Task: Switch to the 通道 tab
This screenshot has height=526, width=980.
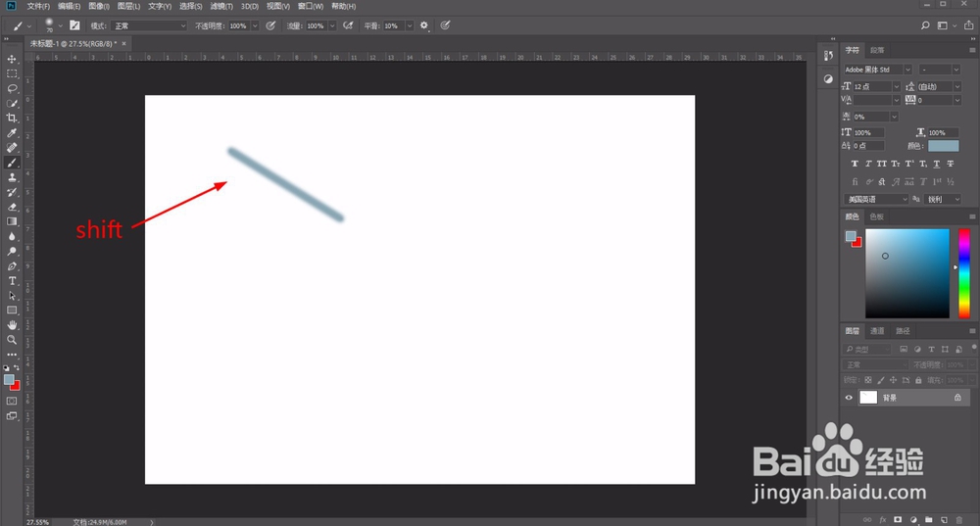Action: (877, 331)
